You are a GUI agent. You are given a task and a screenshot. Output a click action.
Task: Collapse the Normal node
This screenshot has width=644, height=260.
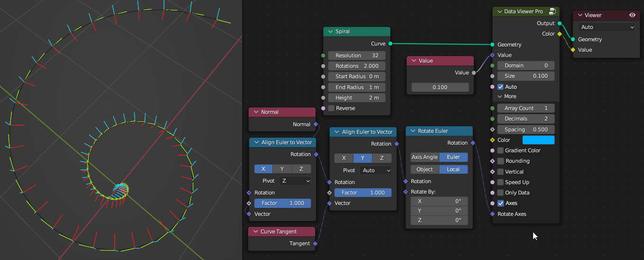[255, 112]
